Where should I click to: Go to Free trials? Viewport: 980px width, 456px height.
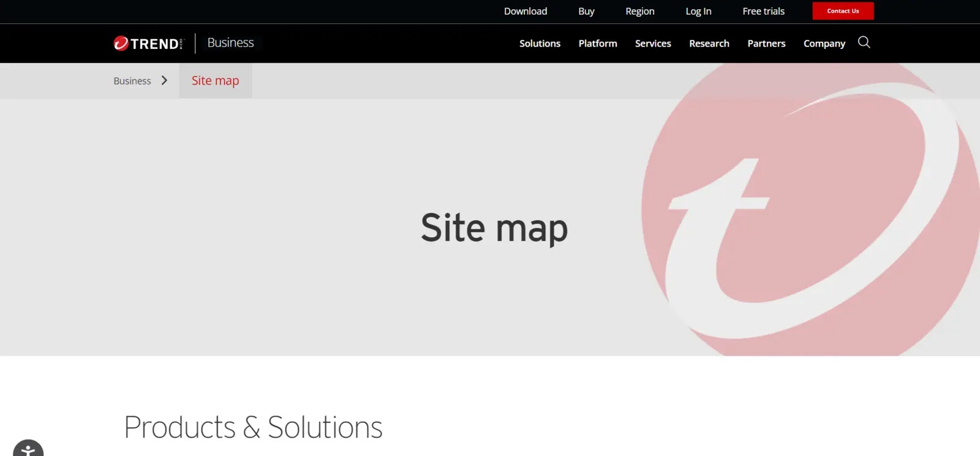763,11
